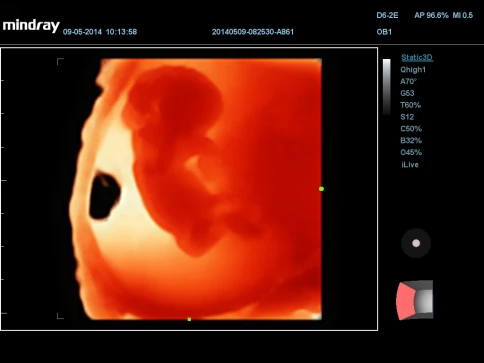Click the mindray logo
The width and height of the screenshot is (484, 363).
(x=31, y=26)
